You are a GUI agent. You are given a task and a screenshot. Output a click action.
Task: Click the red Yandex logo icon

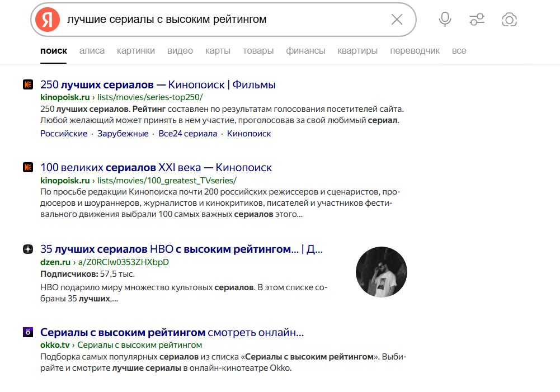[47, 19]
